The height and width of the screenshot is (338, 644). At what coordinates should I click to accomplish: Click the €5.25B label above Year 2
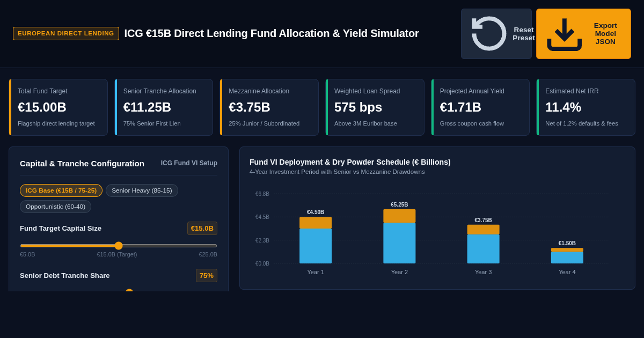399,205
